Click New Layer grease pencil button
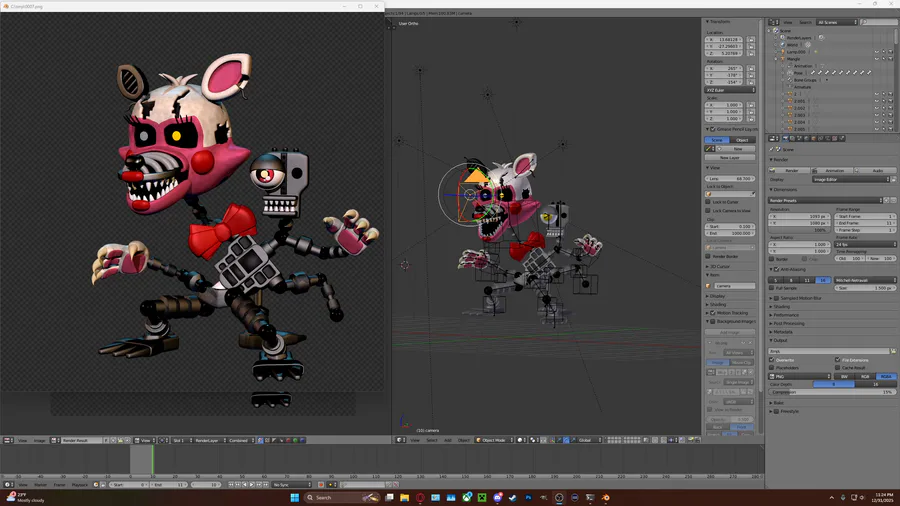 click(730, 157)
